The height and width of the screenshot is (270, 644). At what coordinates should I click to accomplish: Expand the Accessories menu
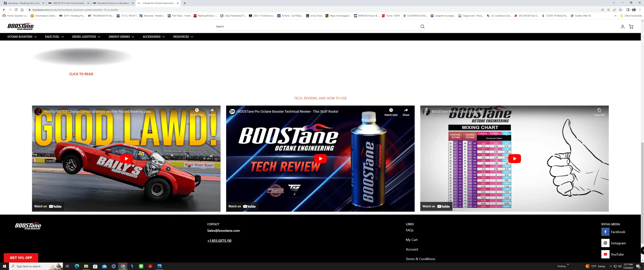(x=154, y=37)
